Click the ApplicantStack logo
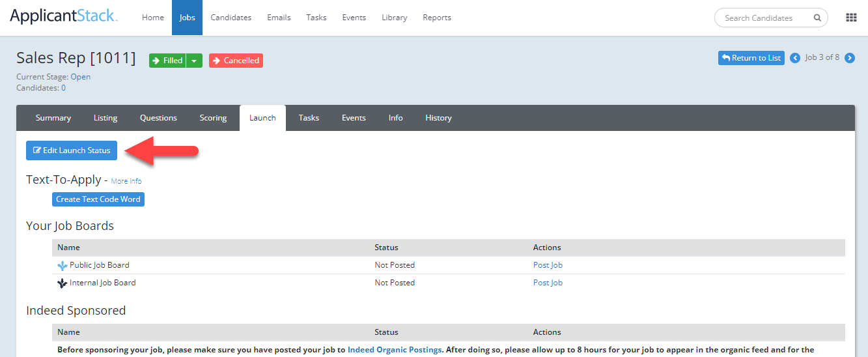Screen dimensions: 868x357 pyautogui.click(x=64, y=16)
